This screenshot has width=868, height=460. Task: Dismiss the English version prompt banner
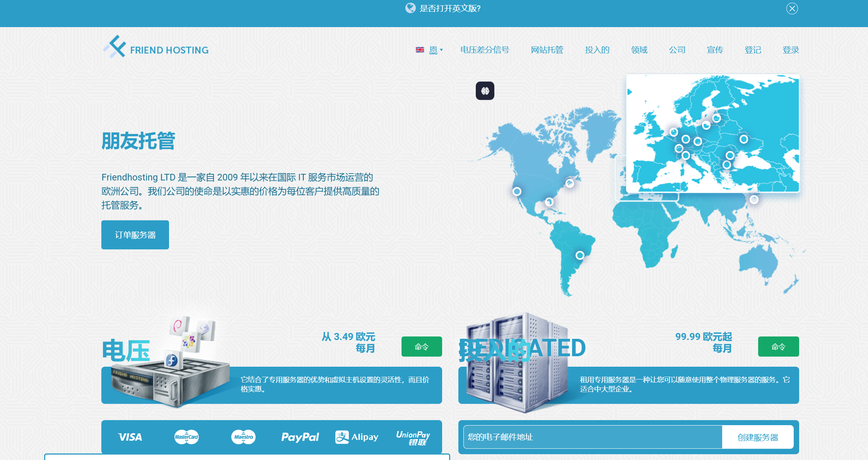792,9
